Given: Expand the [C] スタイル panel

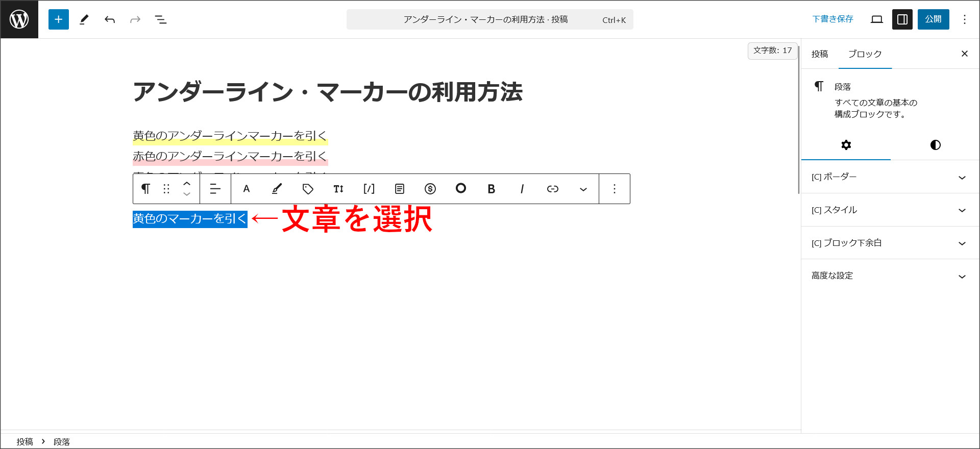Looking at the screenshot, I should click(890, 210).
